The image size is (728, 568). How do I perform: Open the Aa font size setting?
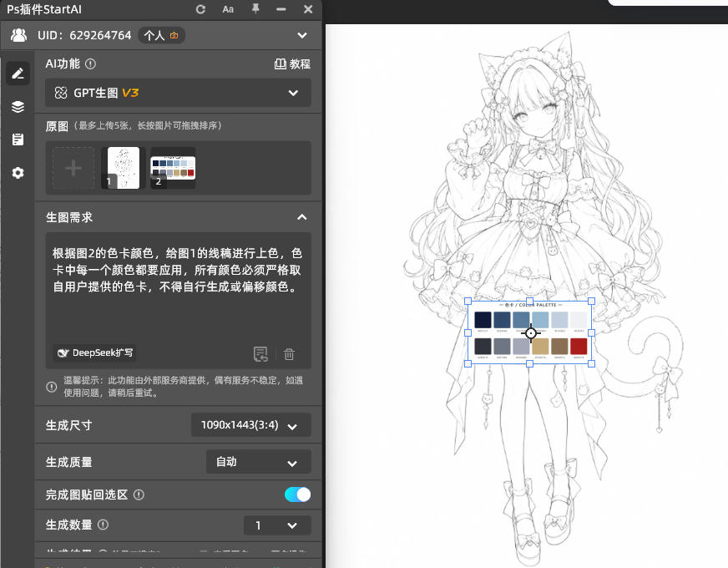point(228,9)
